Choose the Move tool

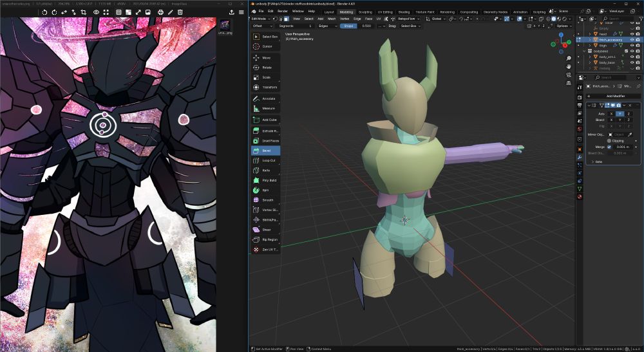266,58
